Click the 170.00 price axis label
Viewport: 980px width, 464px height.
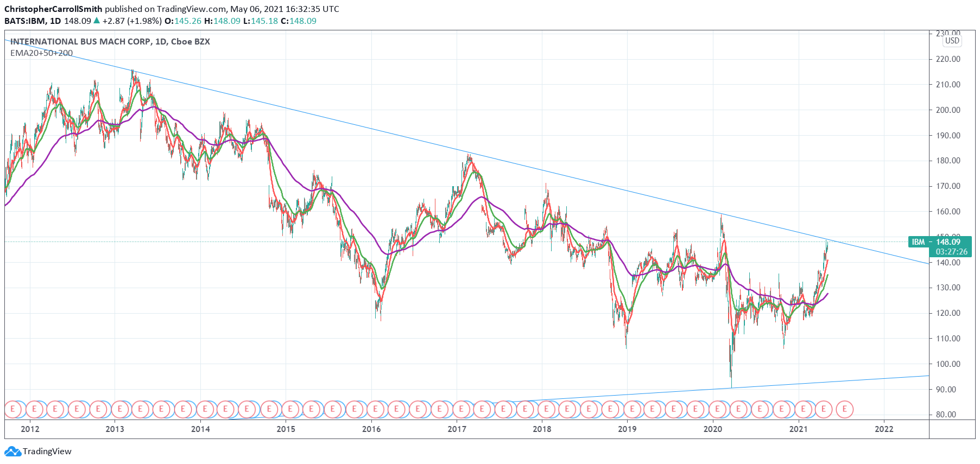(948, 186)
